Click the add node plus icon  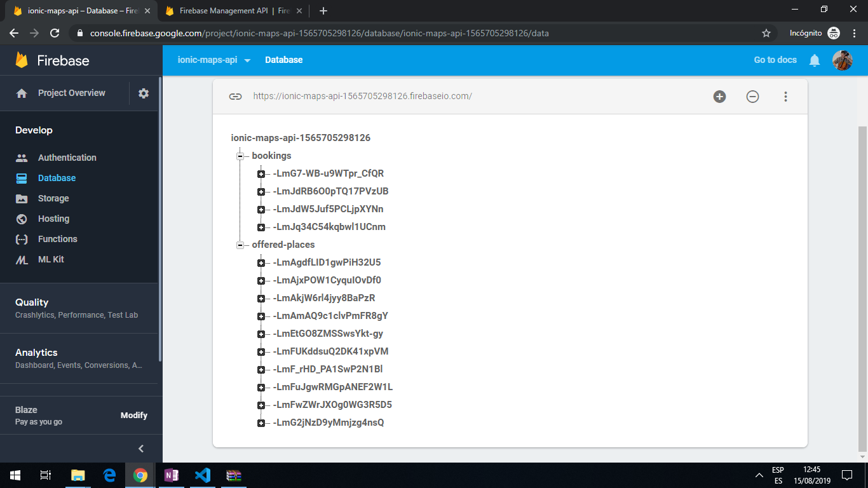[719, 97]
